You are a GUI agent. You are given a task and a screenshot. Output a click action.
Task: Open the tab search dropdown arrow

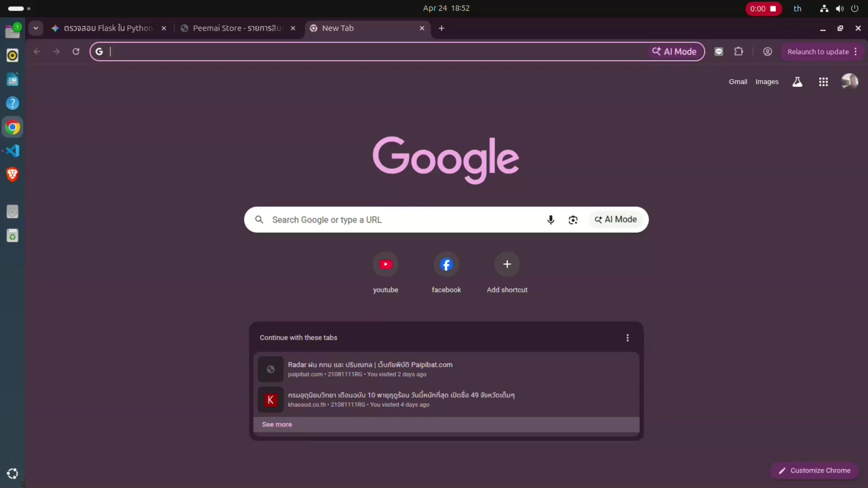pyautogui.click(x=35, y=28)
